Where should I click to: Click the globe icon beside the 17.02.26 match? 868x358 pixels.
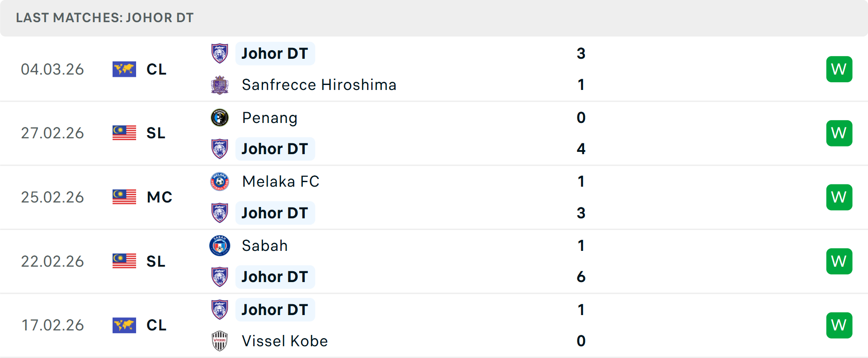pyautogui.click(x=124, y=325)
